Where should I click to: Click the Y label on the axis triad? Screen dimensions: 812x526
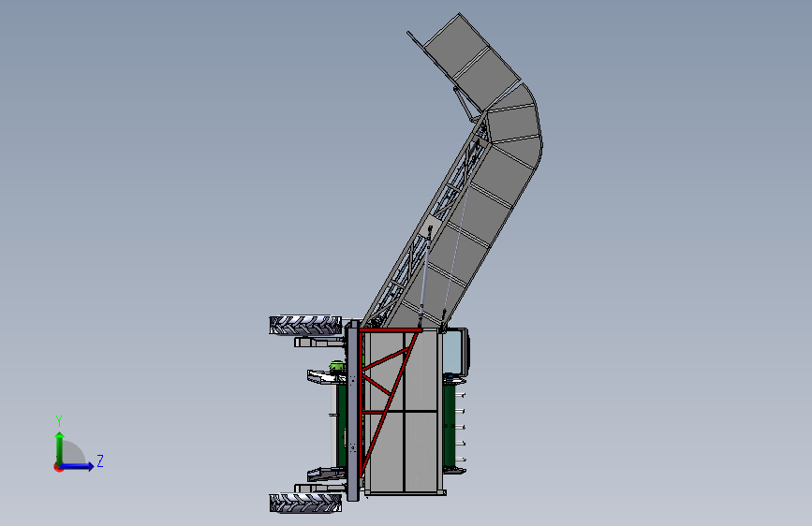coord(59,421)
